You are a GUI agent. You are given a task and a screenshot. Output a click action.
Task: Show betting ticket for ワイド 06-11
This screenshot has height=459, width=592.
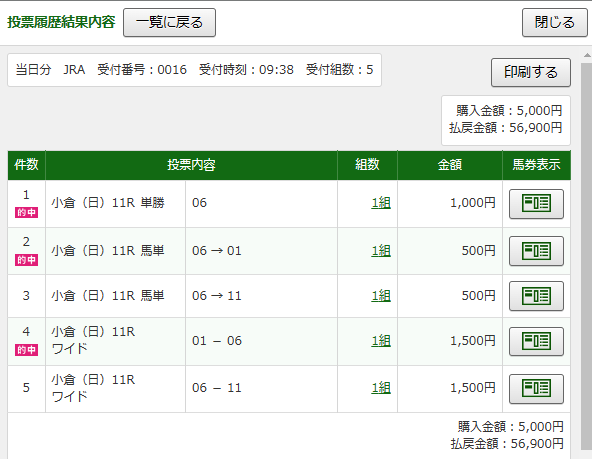coord(536,389)
